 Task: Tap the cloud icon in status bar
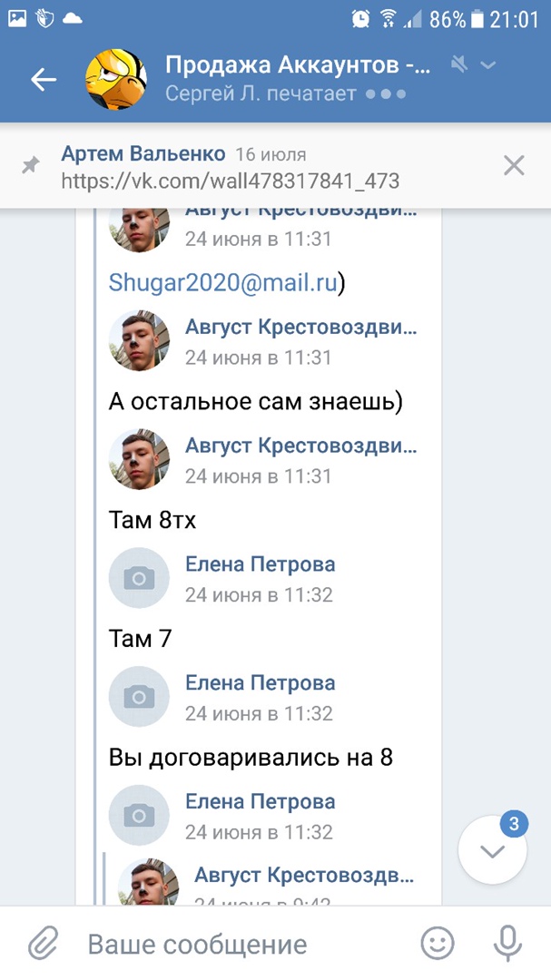click(x=72, y=18)
